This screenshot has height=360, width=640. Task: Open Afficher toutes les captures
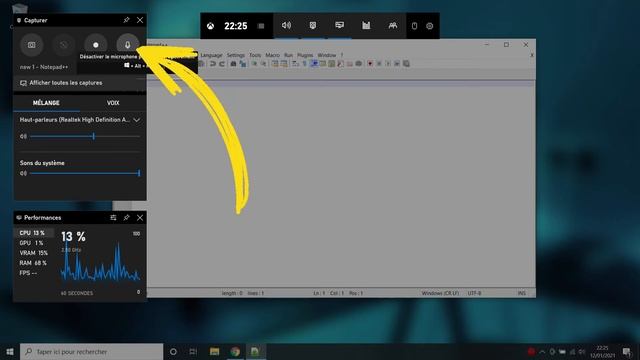tap(61, 83)
